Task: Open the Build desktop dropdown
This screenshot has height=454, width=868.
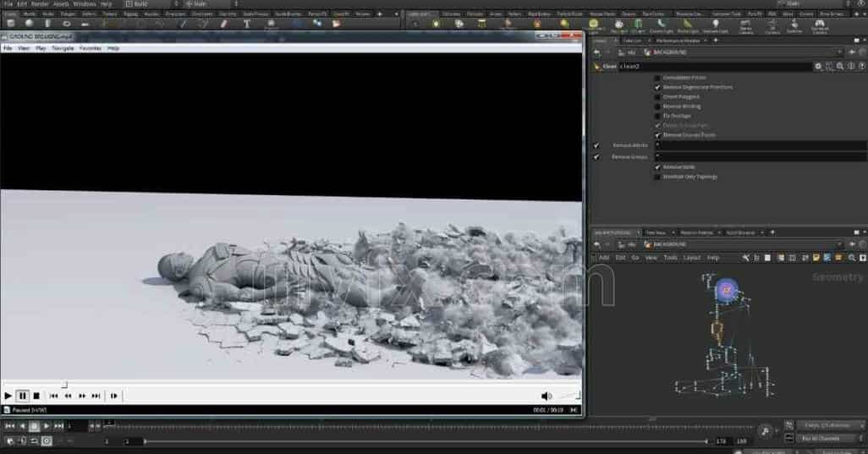Action: pos(151,4)
